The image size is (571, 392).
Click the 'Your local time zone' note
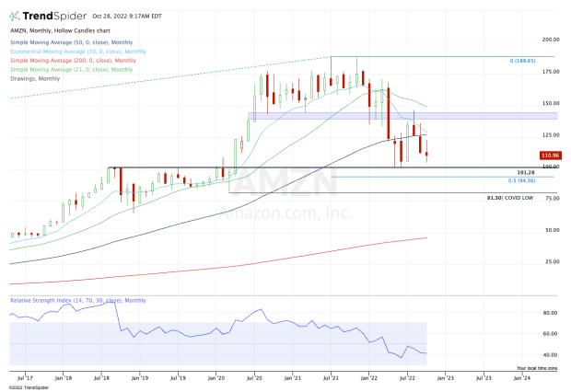[x=537, y=368]
